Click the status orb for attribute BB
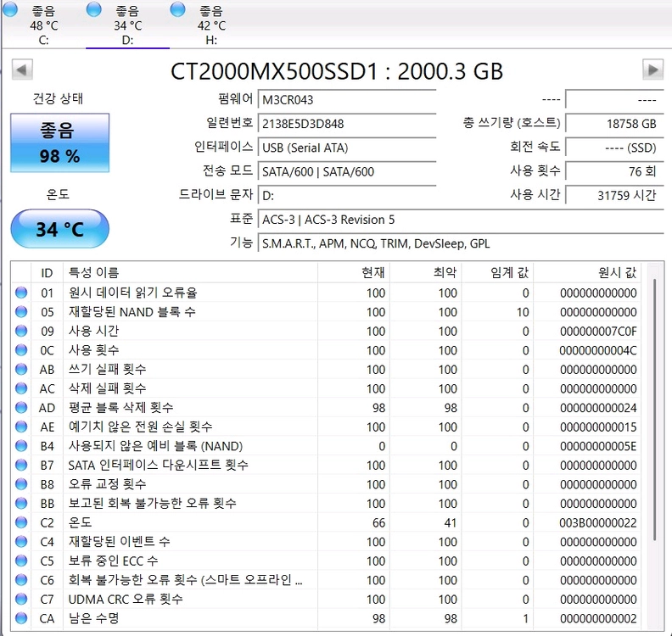Image resolution: width=672 pixels, height=636 pixels. click(x=21, y=503)
